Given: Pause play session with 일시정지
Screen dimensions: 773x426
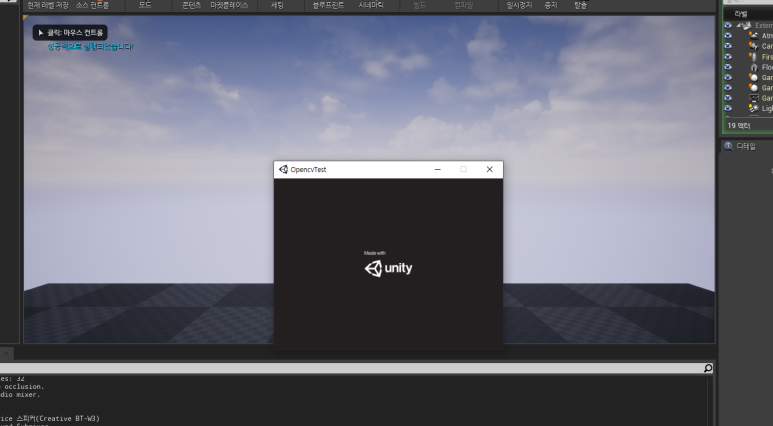Looking at the screenshot, I should (519, 5).
